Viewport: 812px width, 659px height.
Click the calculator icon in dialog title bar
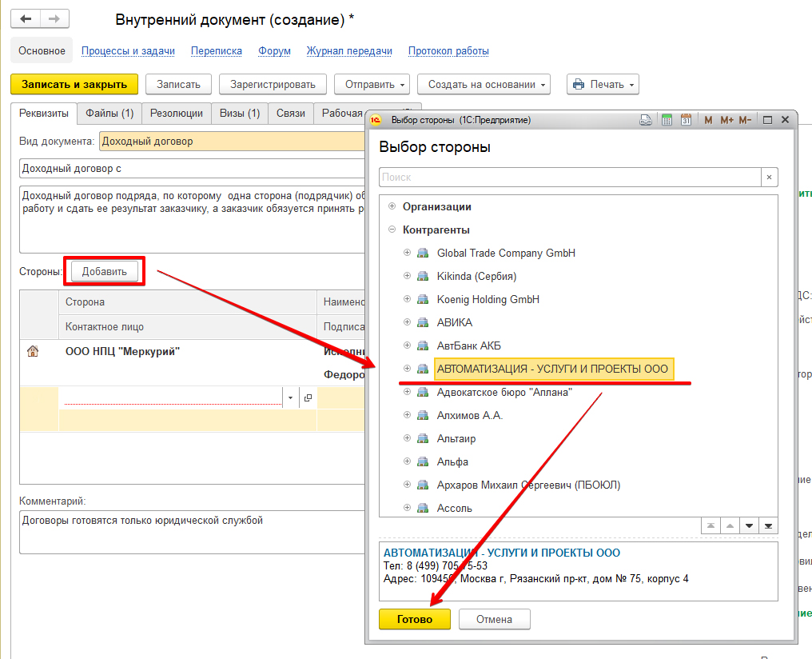(x=667, y=120)
